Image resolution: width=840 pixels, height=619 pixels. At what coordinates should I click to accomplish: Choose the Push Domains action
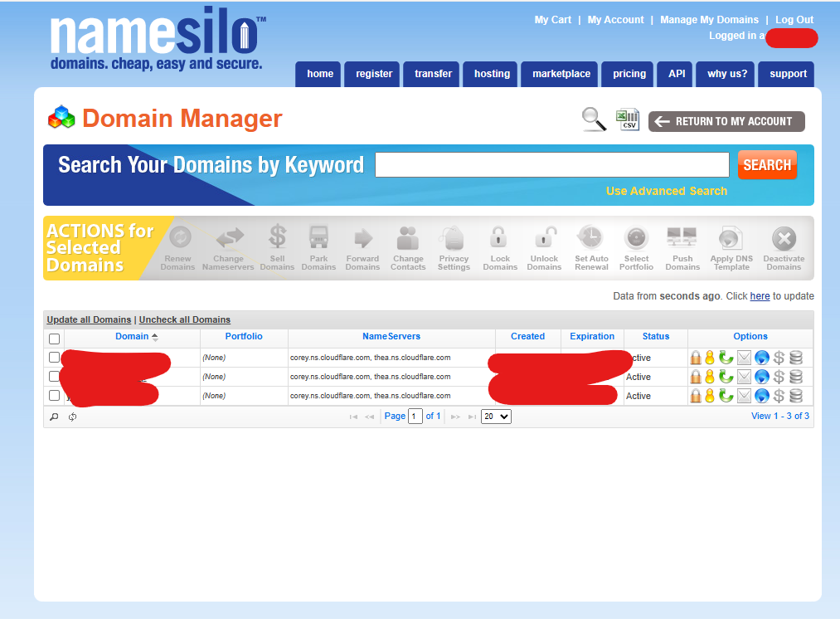click(682, 249)
